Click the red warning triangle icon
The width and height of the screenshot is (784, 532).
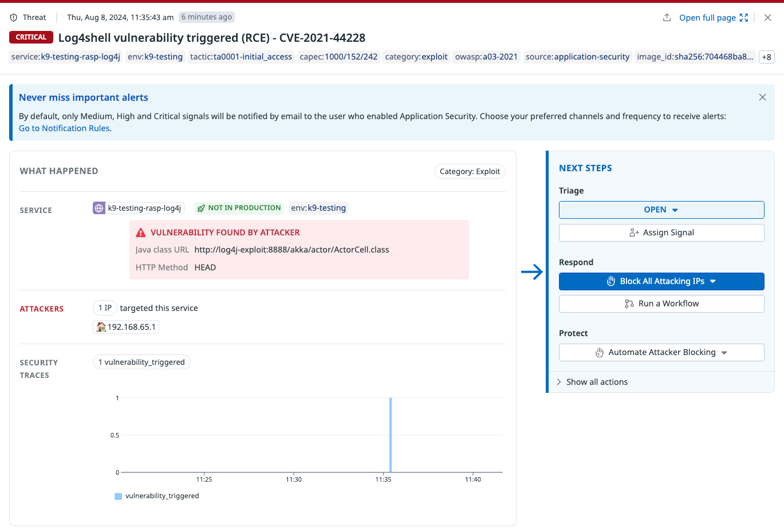tap(140, 232)
